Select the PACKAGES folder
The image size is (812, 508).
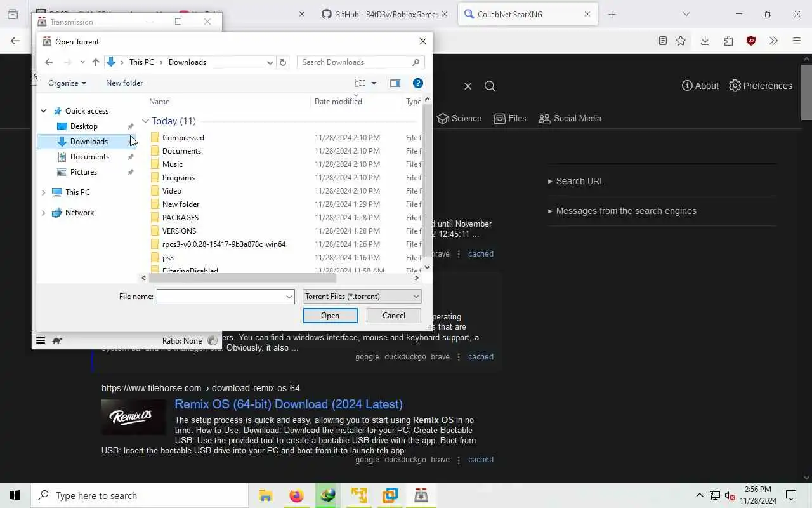coord(180,218)
